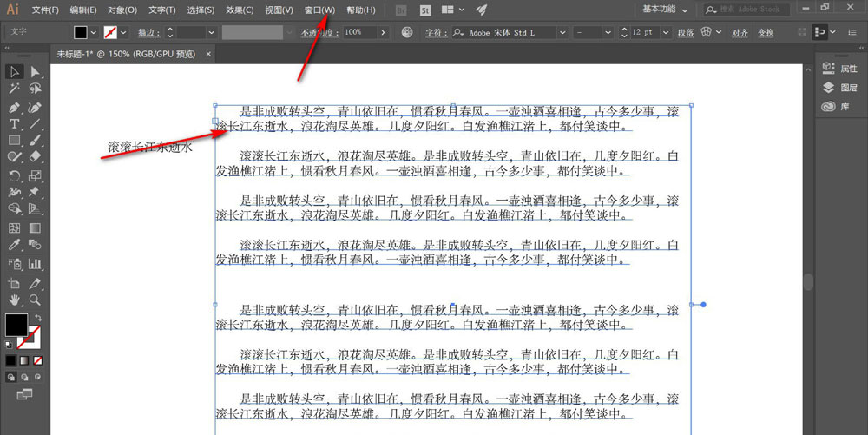Select the Type tool

tap(15, 124)
